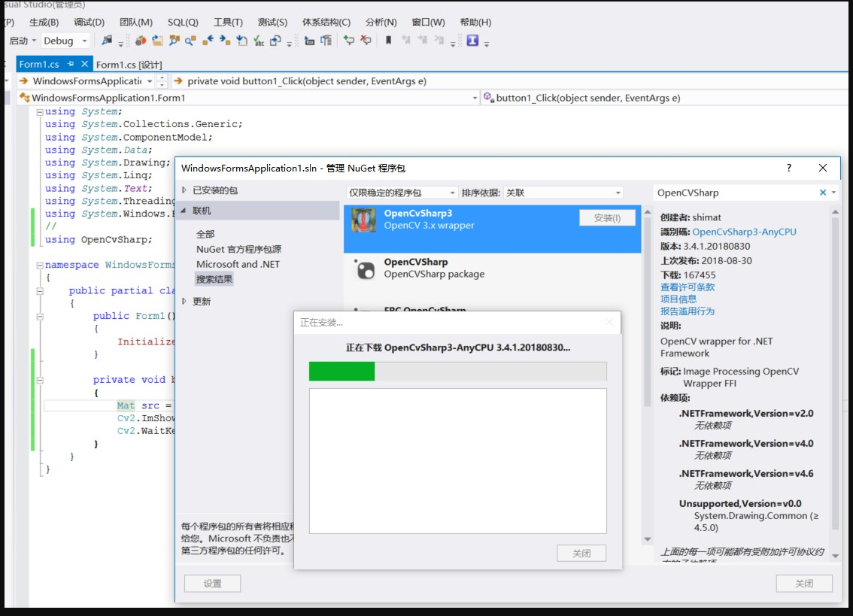Viewport: 853px width, 616px height.
Task: Collapse the namespace outline toggle in editor
Action: (x=40, y=266)
